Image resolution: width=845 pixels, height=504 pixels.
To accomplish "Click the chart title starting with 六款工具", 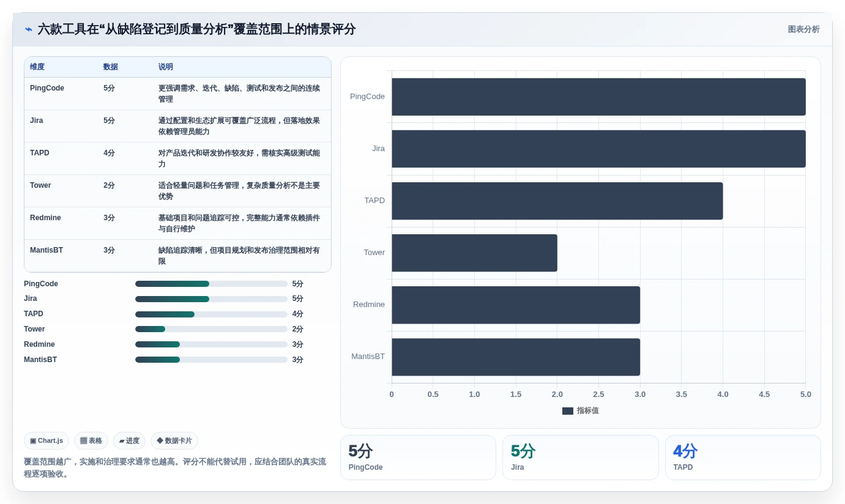I will 196,29.
